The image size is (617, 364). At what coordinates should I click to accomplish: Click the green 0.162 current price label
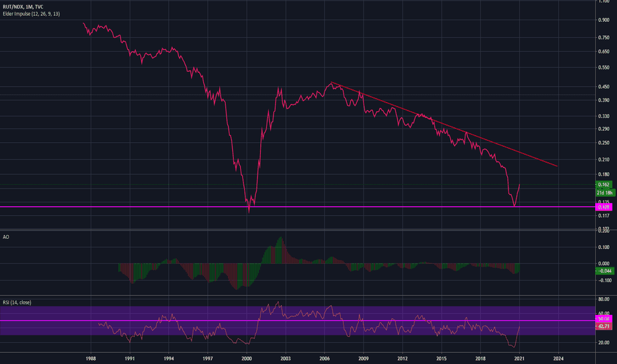tap(604, 185)
